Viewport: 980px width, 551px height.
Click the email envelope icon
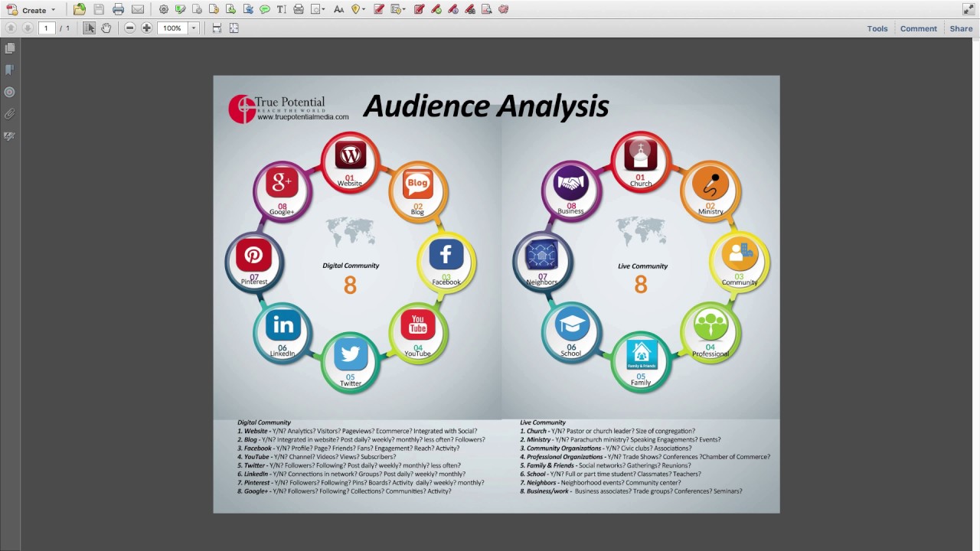tap(138, 9)
